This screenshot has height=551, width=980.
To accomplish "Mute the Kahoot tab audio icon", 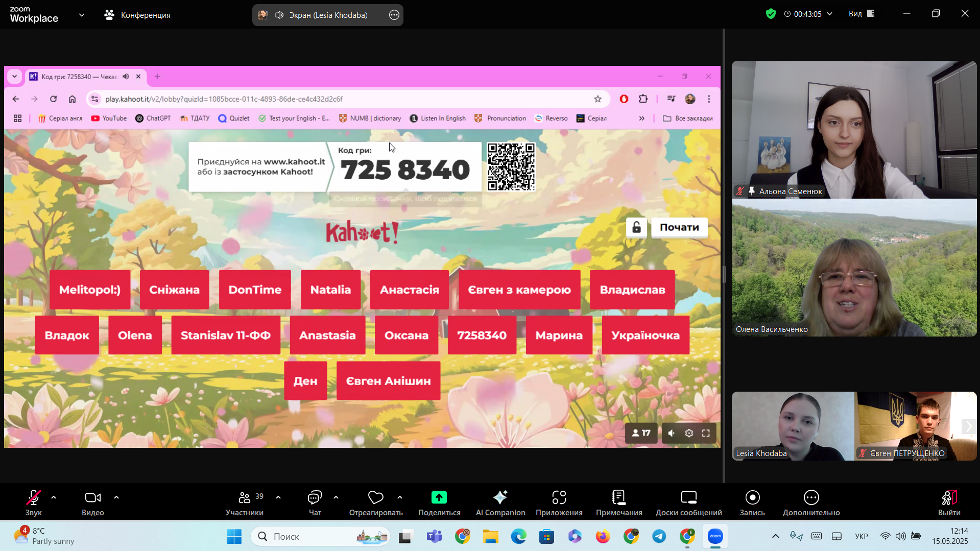I will click(126, 77).
